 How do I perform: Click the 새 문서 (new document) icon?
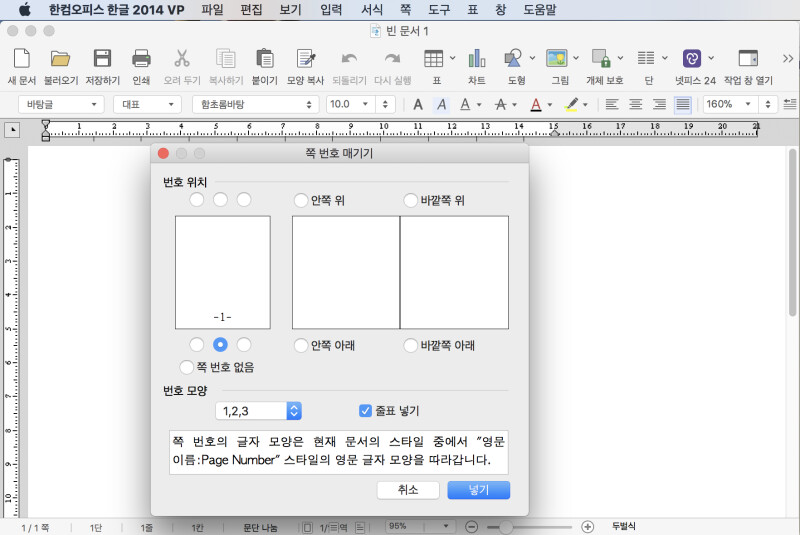click(x=20, y=59)
